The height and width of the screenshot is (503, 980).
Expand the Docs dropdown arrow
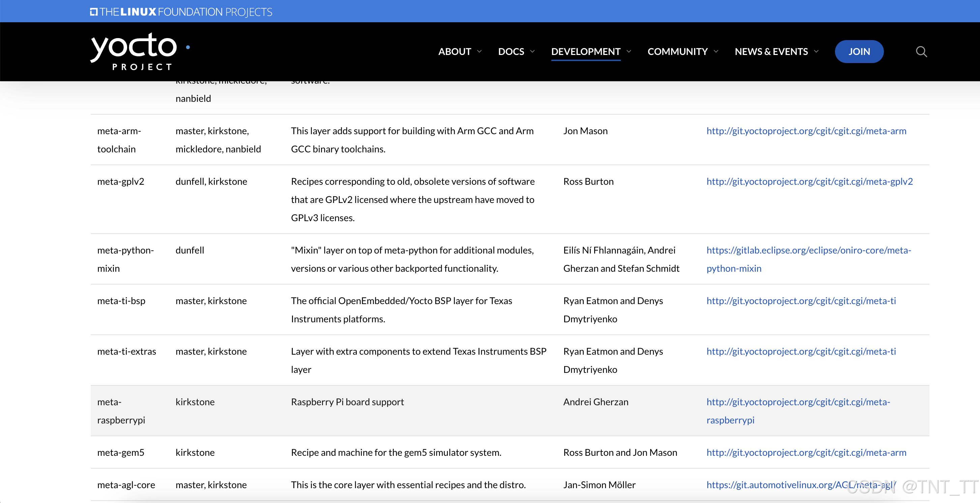(x=532, y=51)
